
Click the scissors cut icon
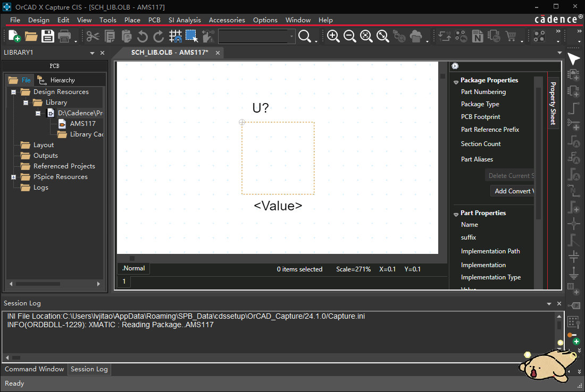tap(93, 36)
